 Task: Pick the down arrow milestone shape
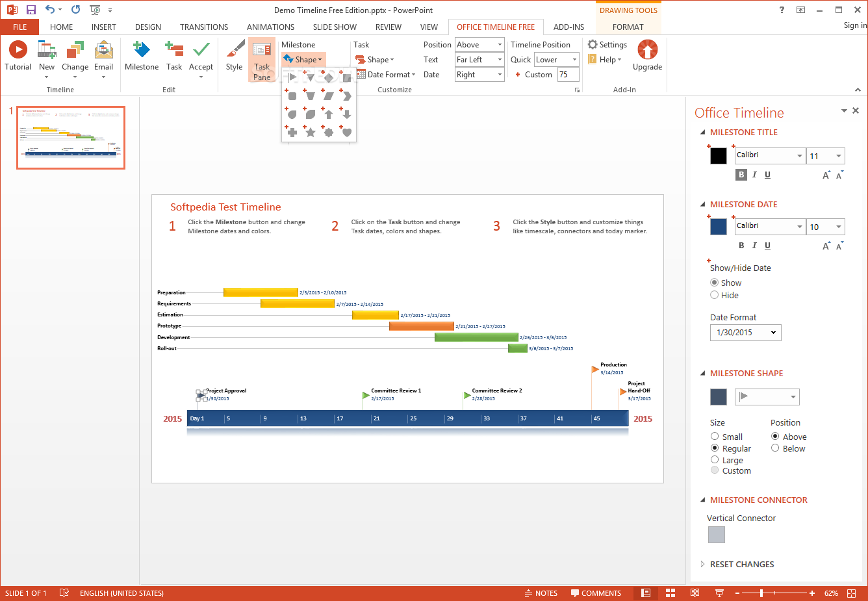click(x=347, y=114)
